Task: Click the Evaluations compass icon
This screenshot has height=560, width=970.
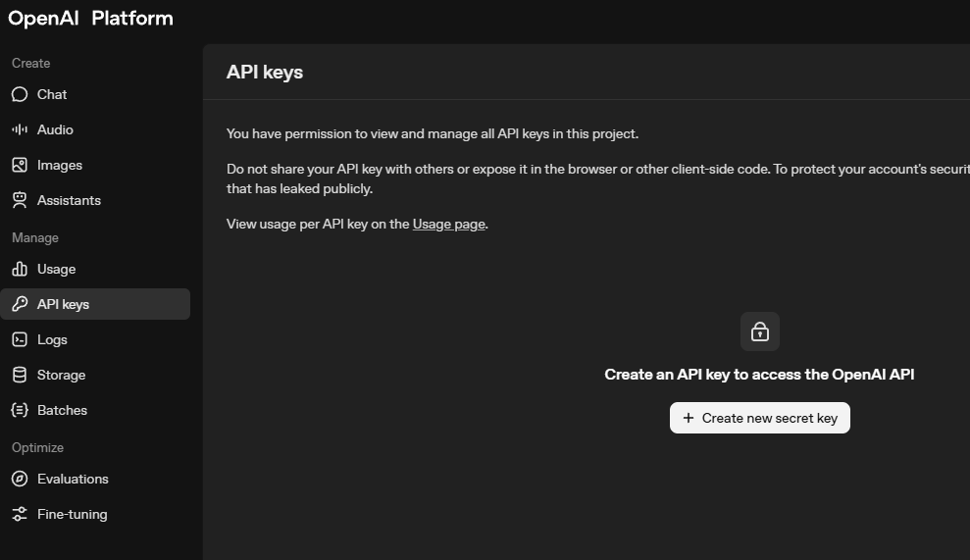Action: (x=20, y=479)
